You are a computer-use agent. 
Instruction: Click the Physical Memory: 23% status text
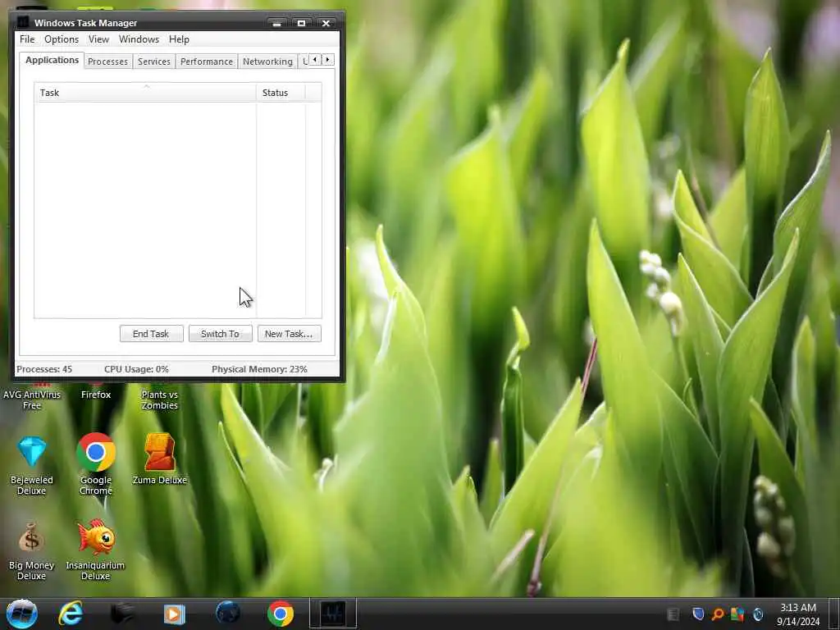click(259, 369)
